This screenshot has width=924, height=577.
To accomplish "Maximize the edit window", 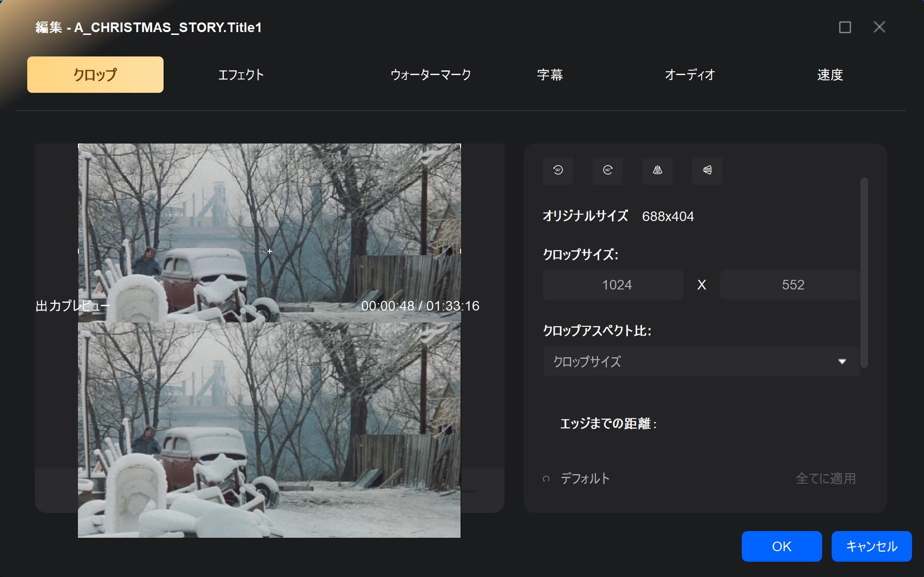I will (845, 27).
